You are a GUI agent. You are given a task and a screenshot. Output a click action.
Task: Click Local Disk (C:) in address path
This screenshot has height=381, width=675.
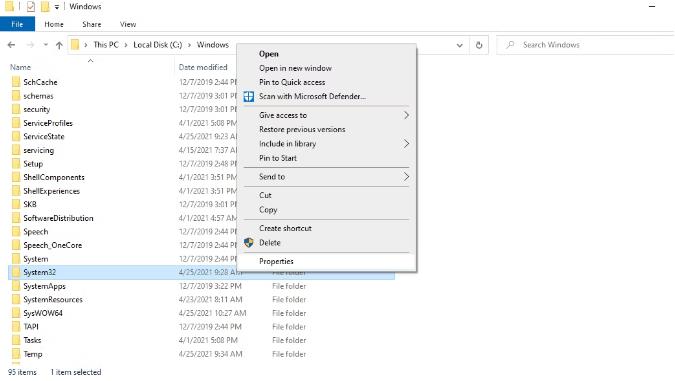pyautogui.click(x=158, y=45)
